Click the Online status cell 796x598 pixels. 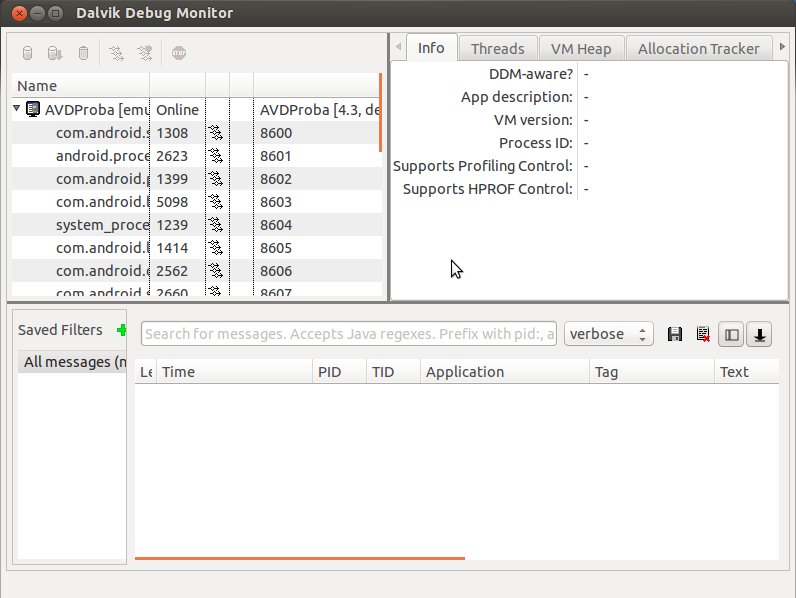click(x=178, y=110)
